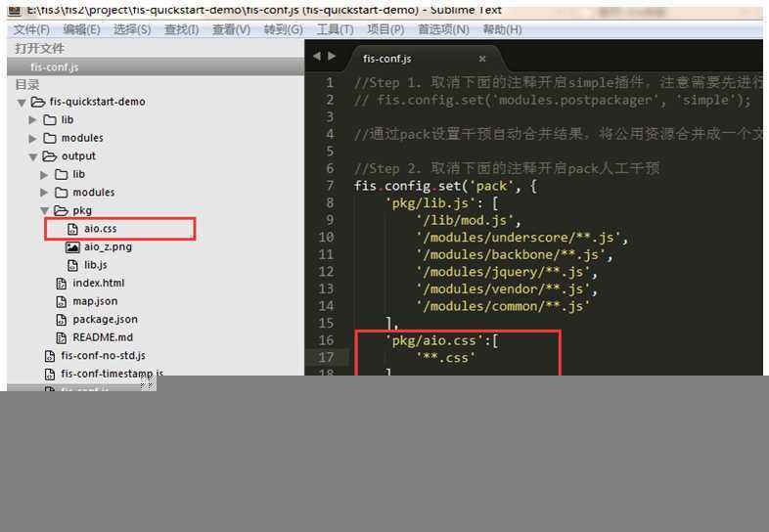The image size is (769, 532).
Task: Open the 查找(I) menu
Action: [x=181, y=30]
